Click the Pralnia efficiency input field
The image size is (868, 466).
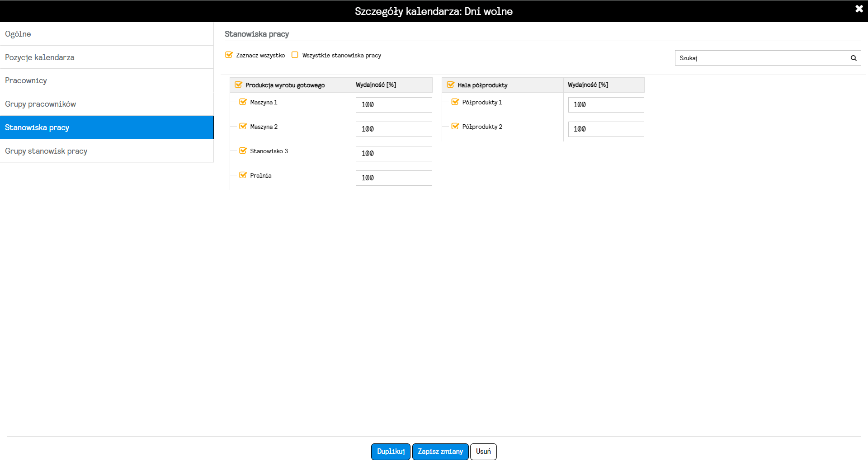pyautogui.click(x=394, y=178)
